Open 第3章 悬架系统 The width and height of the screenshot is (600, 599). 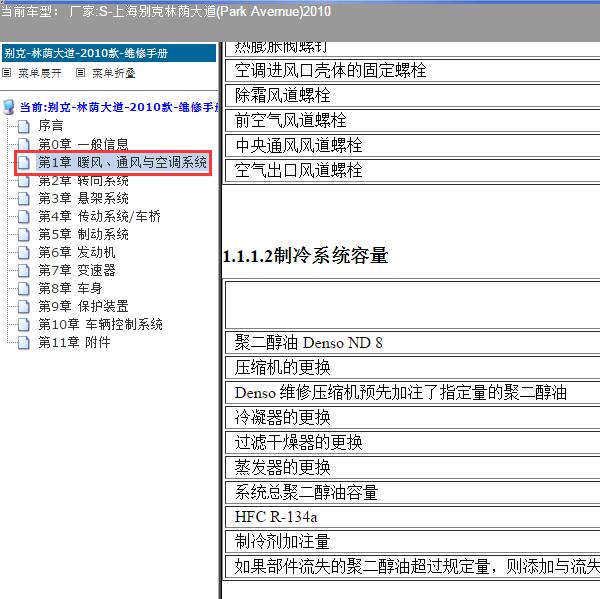[83, 198]
